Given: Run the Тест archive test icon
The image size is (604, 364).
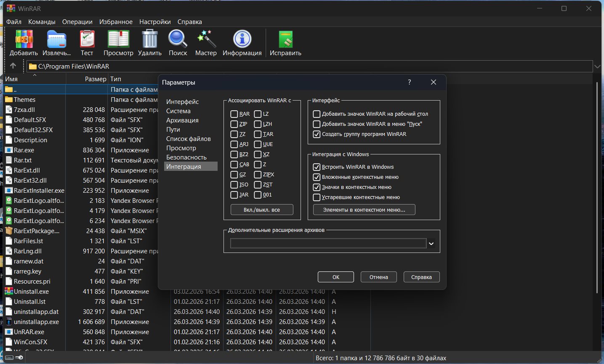Looking at the screenshot, I should tap(87, 43).
